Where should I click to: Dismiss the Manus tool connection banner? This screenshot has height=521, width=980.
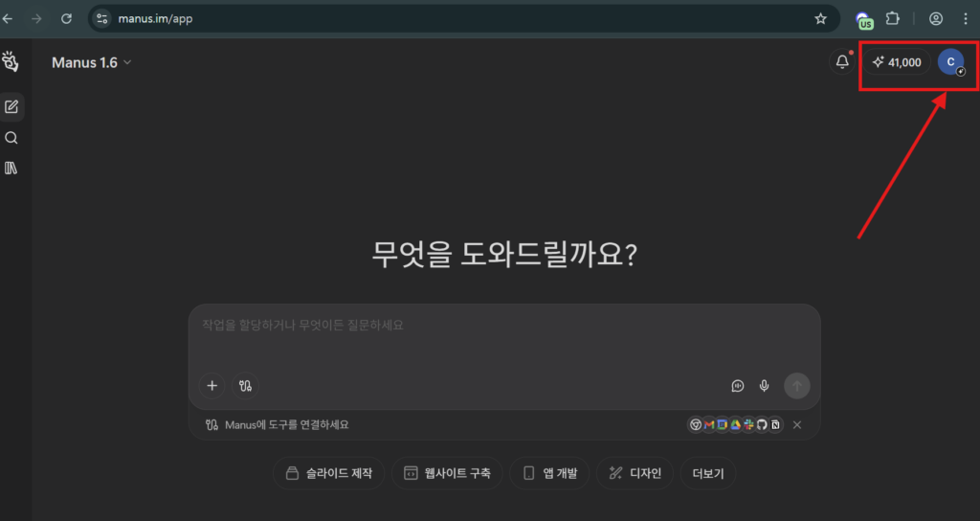point(797,425)
